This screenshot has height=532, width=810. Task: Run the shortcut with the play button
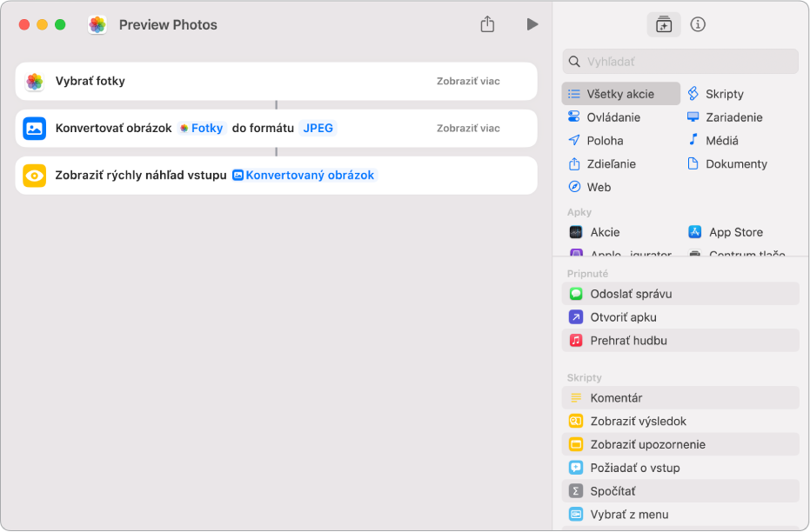click(x=532, y=24)
